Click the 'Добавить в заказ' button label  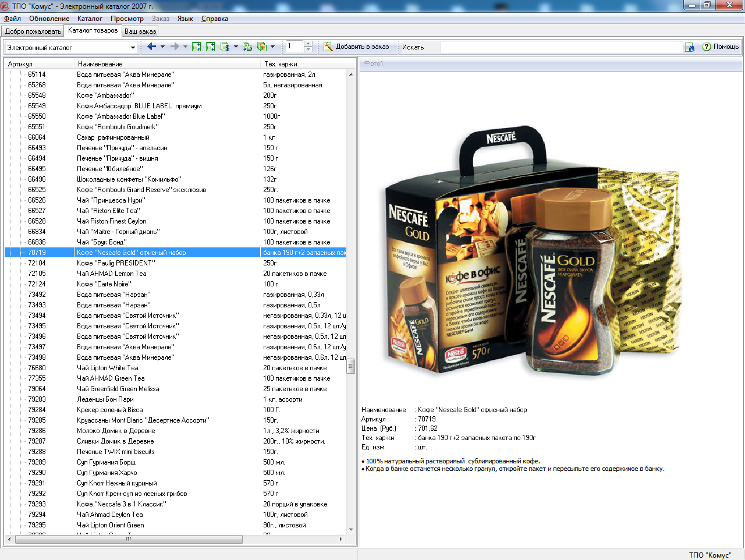tap(362, 47)
